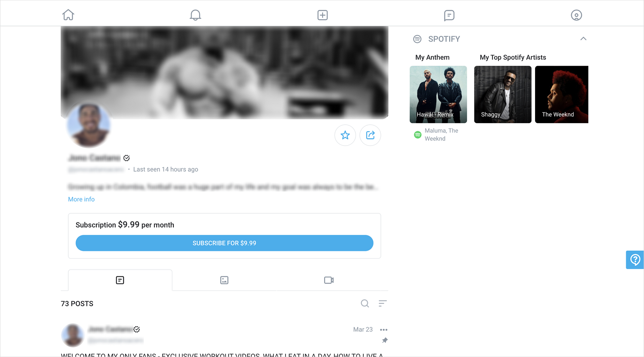Open the three-dot post menu
Screen dimensions: 644x357
point(384,330)
